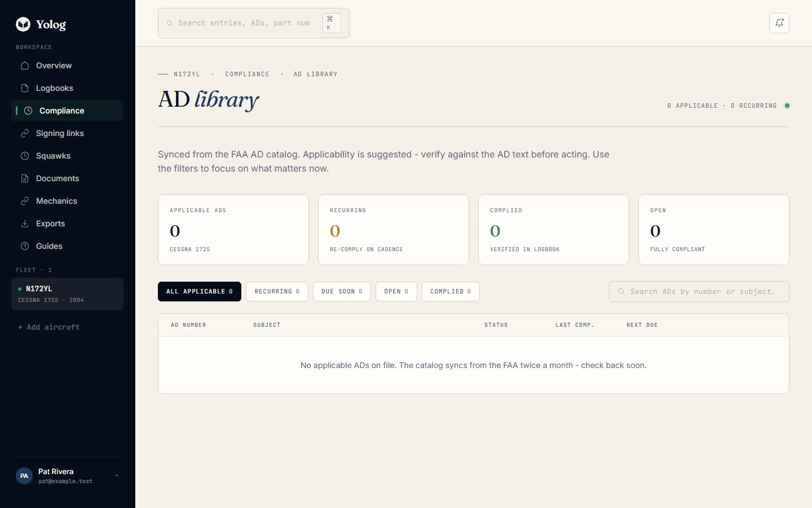Screen dimensions: 812x508
Task: Click the green sync status dot
Action: [787, 106]
